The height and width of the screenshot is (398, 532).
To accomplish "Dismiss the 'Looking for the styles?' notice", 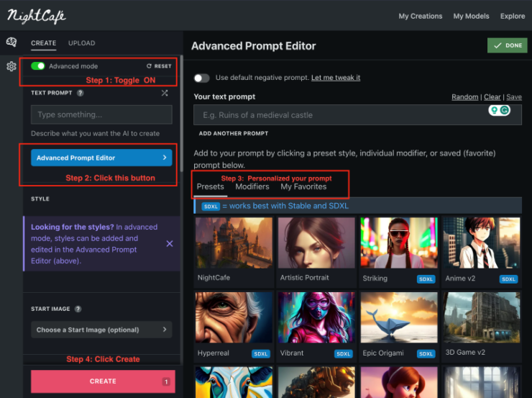I will (x=170, y=244).
